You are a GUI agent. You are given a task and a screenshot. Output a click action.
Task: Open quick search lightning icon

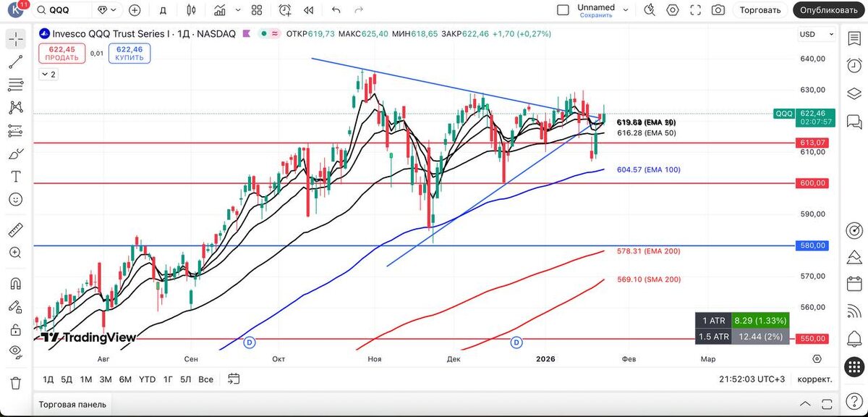pos(650,10)
